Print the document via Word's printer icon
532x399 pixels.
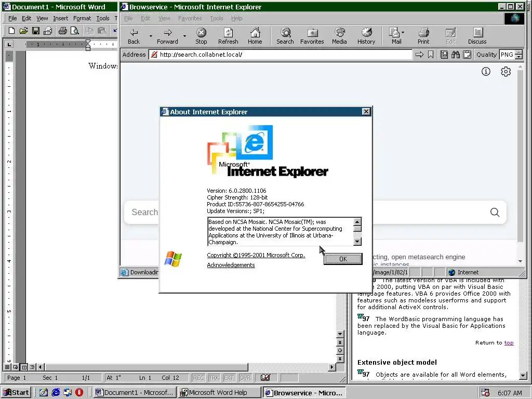(x=62, y=31)
